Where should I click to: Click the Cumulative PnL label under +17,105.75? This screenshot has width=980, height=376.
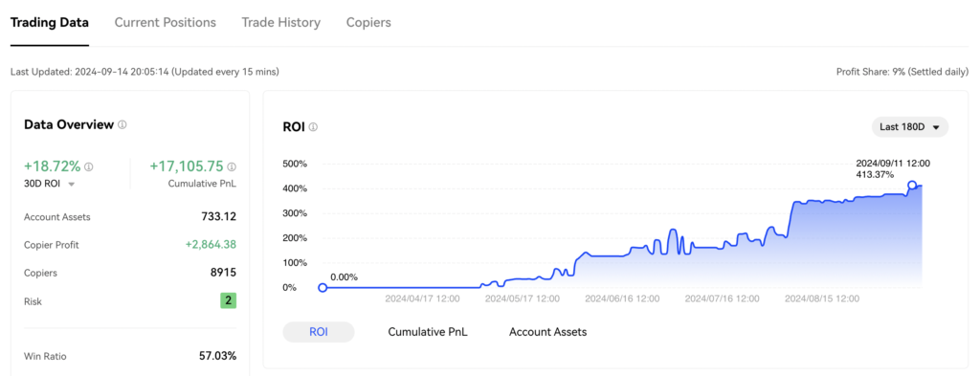click(203, 184)
